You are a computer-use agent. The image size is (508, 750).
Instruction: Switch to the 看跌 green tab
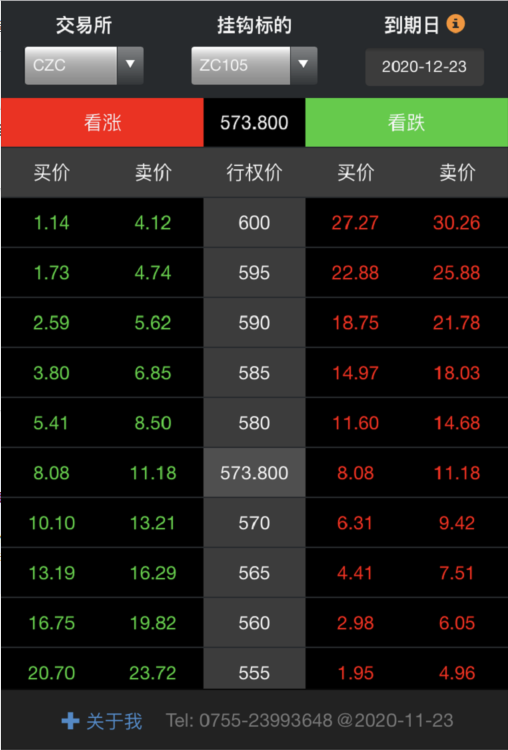[x=406, y=122]
